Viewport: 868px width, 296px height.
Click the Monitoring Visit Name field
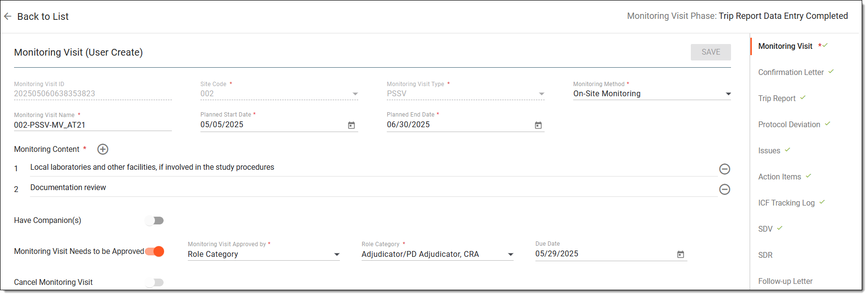[x=93, y=125]
